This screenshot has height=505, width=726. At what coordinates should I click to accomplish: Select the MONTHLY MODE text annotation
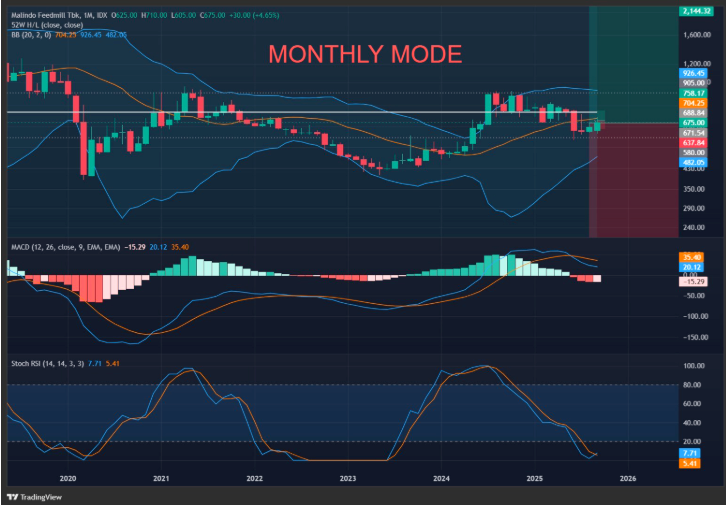364,54
